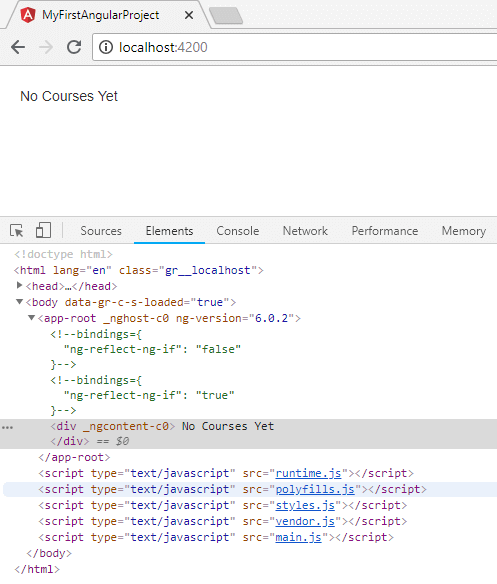This screenshot has width=497, height=584.
Task: Select the Elements tab
Action: pyautogui.click(x=169, y=231)
